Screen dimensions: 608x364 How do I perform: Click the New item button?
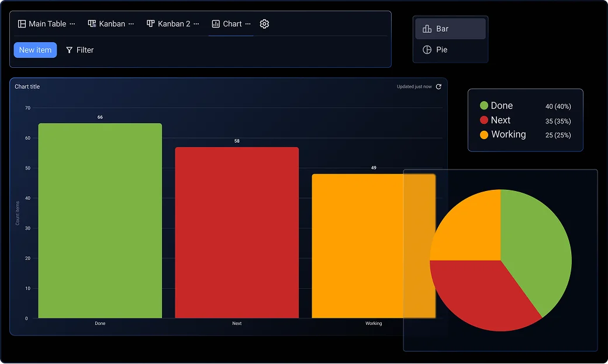[x=35, y=50]
